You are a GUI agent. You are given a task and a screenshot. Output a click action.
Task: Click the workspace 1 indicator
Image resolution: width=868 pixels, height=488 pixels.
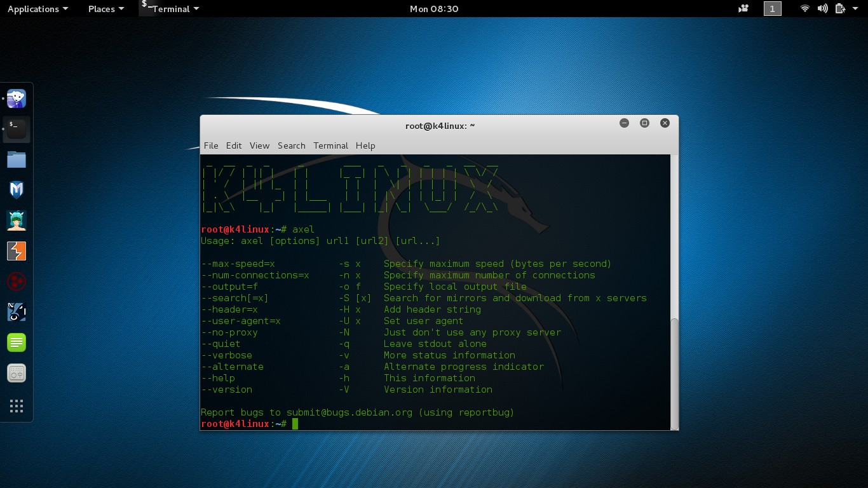click(x=772, y=9)
